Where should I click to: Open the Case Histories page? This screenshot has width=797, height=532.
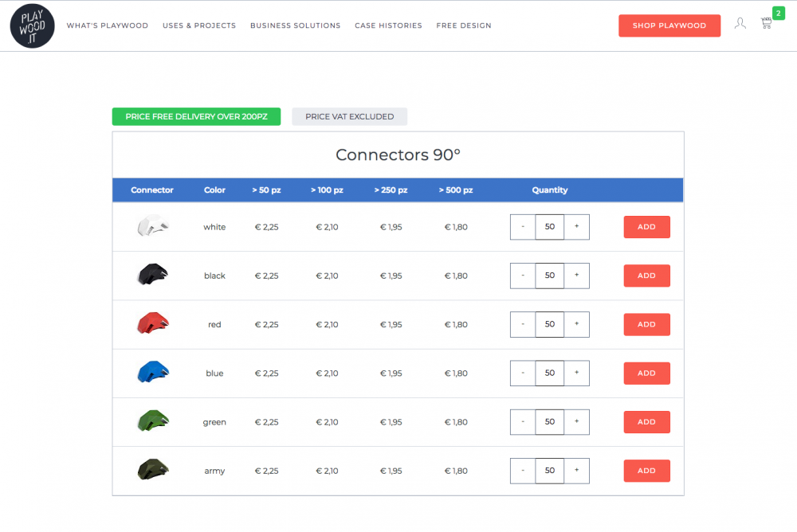pos(388,25)
